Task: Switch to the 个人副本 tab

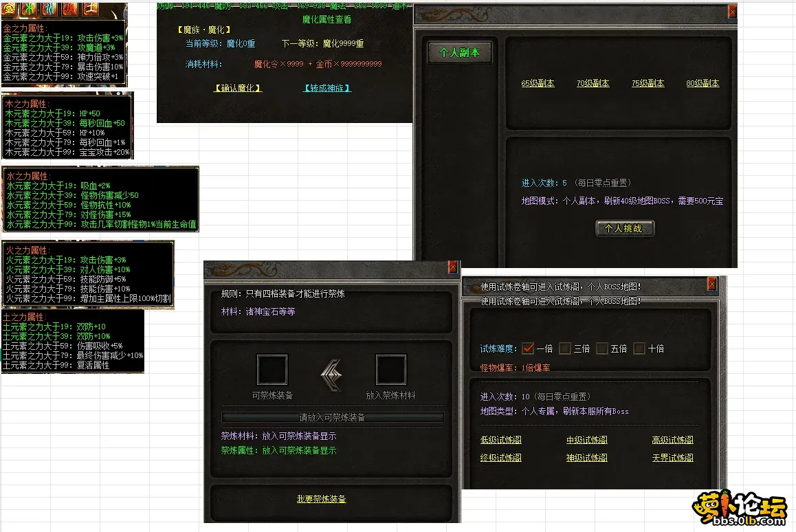Action: (x=459, y=52)
